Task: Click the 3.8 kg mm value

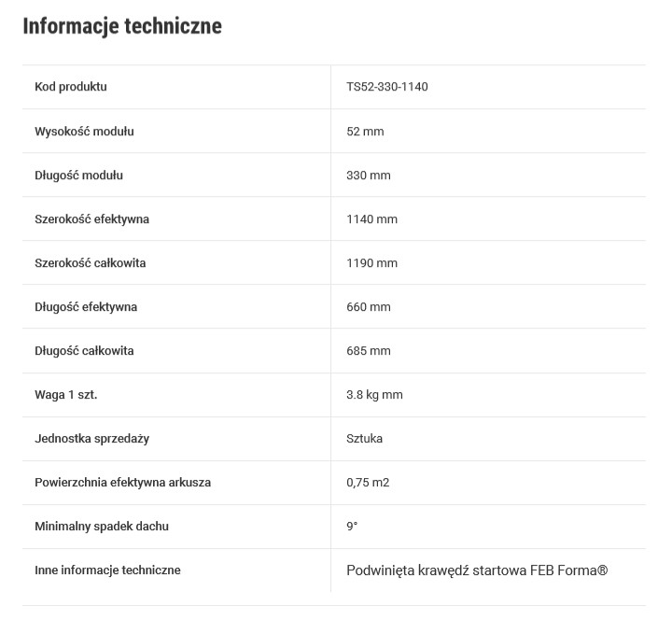Action: [x=374, y=395]
